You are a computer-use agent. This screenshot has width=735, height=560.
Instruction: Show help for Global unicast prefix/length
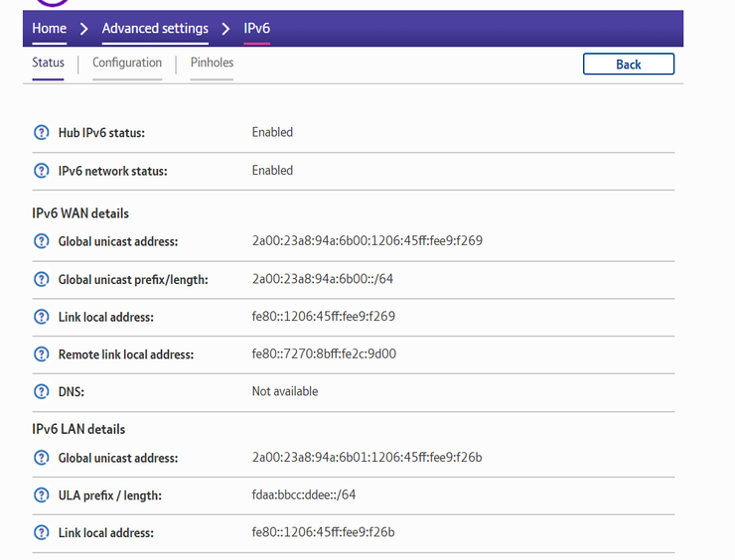[x=41, y=279]
